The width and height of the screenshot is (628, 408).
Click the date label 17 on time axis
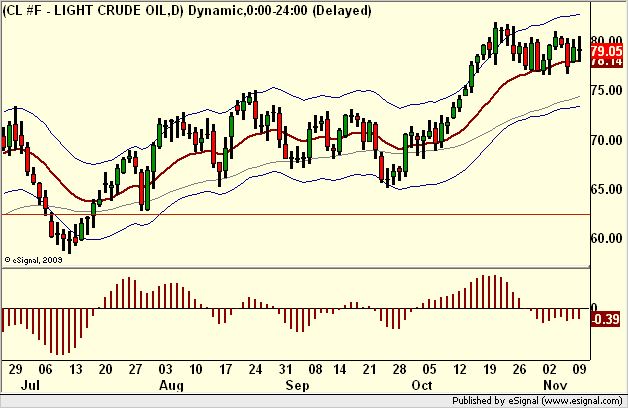point(225,369)
